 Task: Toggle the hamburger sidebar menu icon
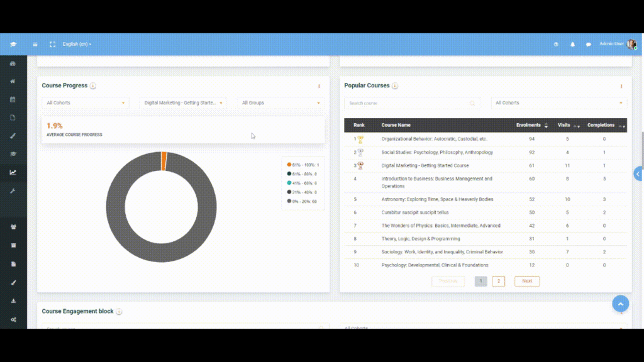coord(35,45)
